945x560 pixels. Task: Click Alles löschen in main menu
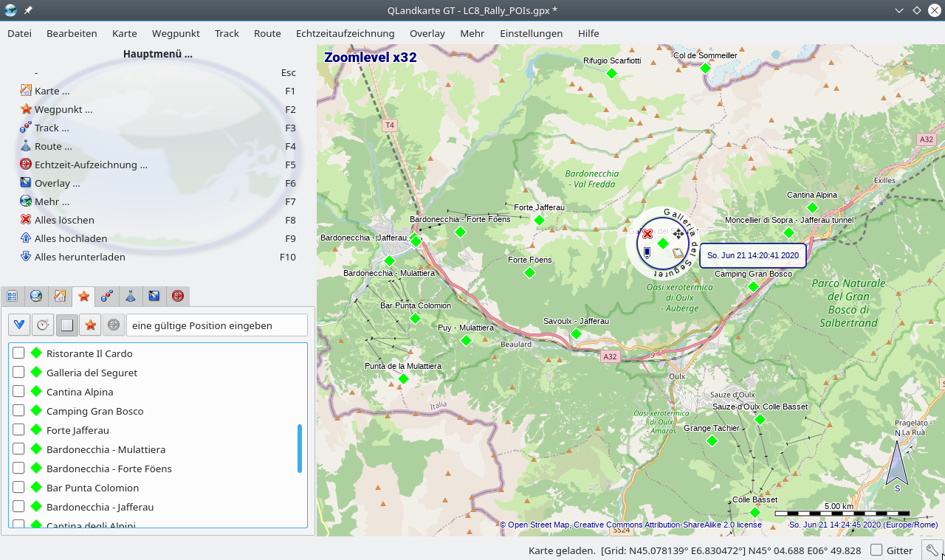click(x=64, y=220)
